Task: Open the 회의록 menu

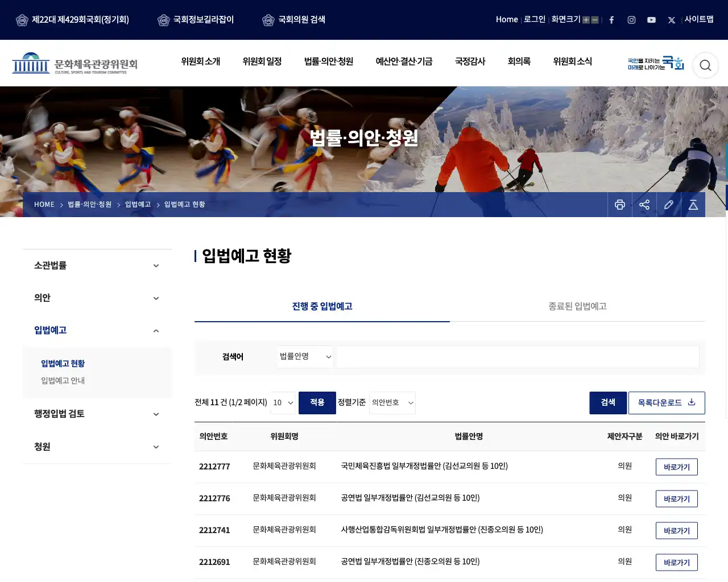Action: click(x=519, y=61)
